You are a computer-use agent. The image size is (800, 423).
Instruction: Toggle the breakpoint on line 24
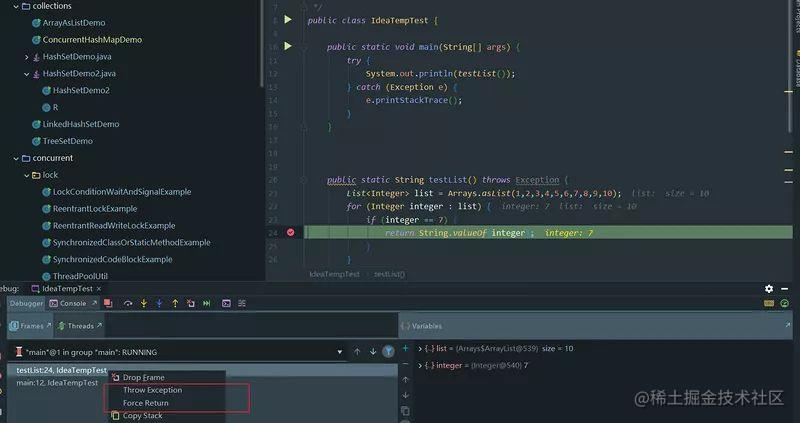pyautogui.click(x=290, y=233)
